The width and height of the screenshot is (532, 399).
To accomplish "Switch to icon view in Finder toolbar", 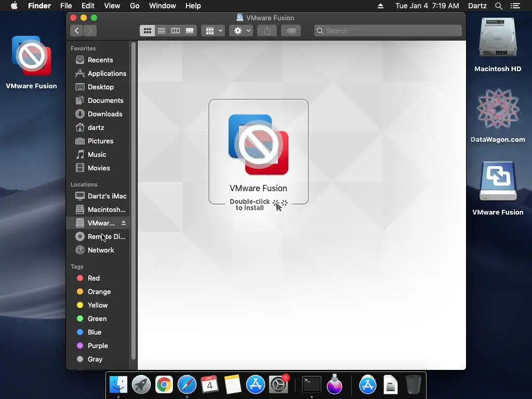I will pos(147,31).
